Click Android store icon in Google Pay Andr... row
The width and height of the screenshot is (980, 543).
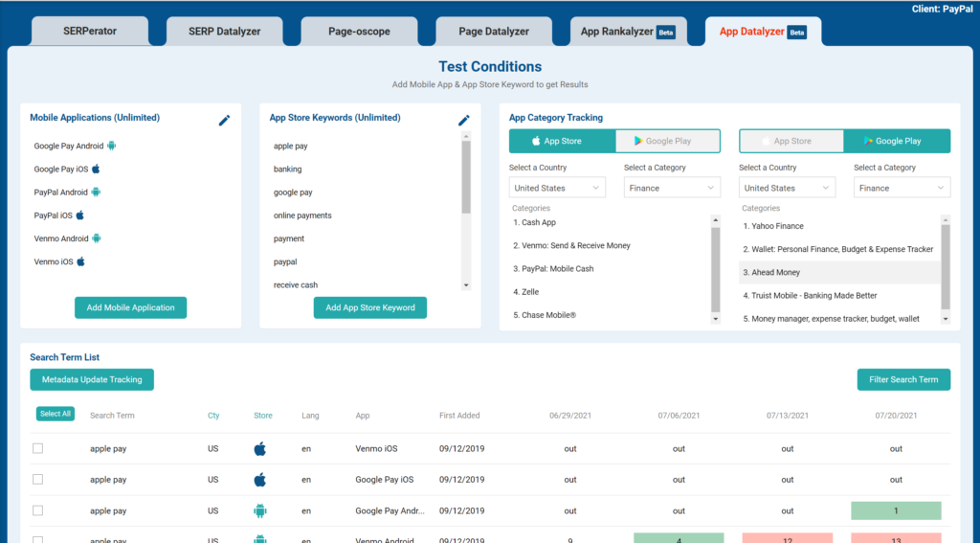tap(260, 511)
